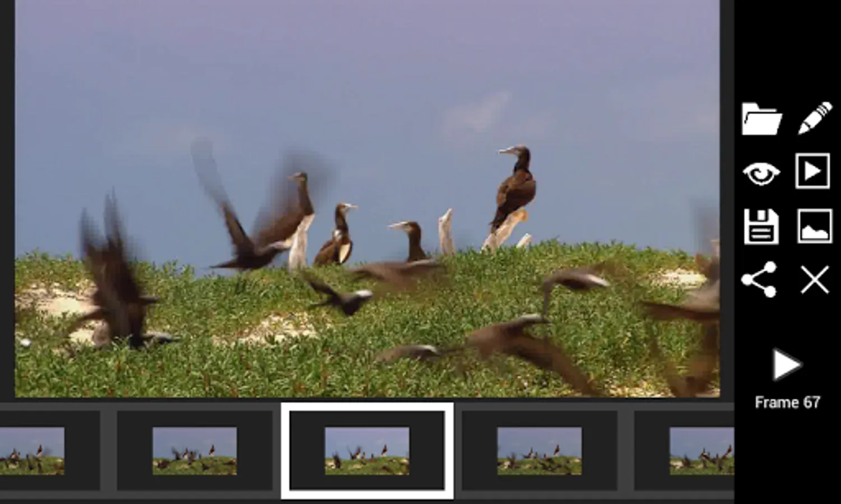841x504 pixels.
Task: Open a file with the folder icon
Action: tap(762, 118)
